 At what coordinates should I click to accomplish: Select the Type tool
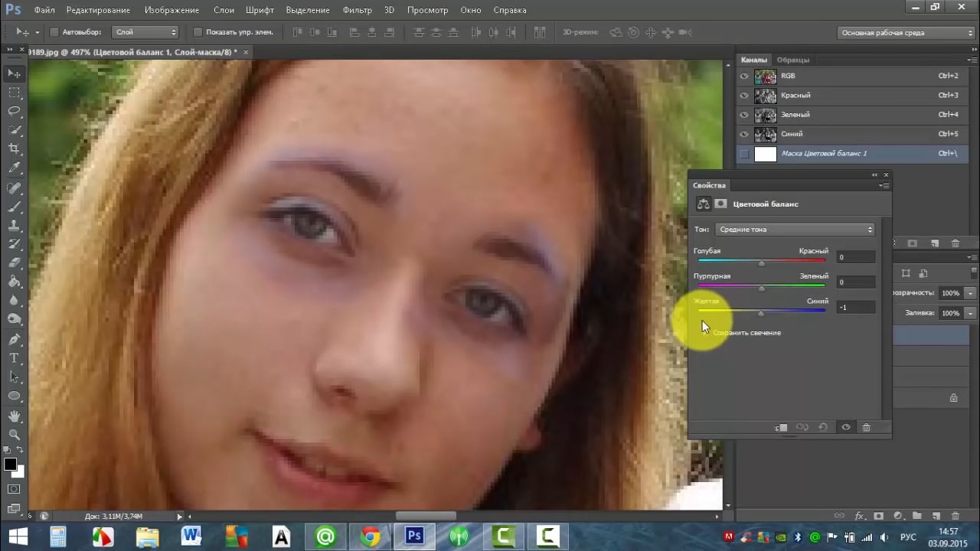point(15,358)
